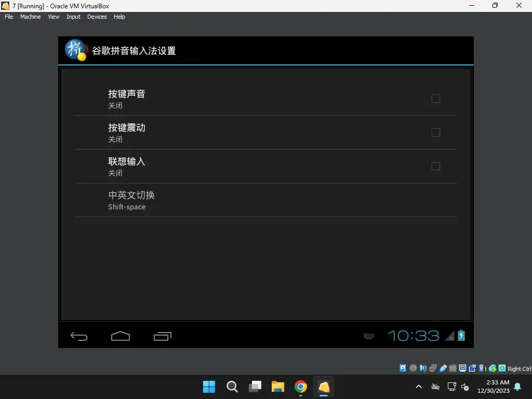
Task: Click VirtualBox keyboard capture arrow icon
Action: point(502,368)
